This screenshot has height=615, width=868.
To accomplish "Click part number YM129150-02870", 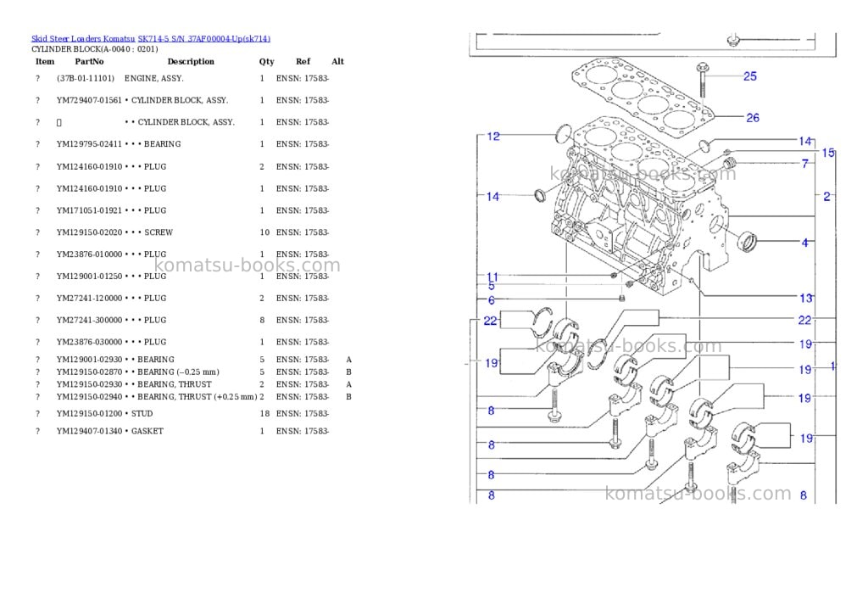I will 89,372.
